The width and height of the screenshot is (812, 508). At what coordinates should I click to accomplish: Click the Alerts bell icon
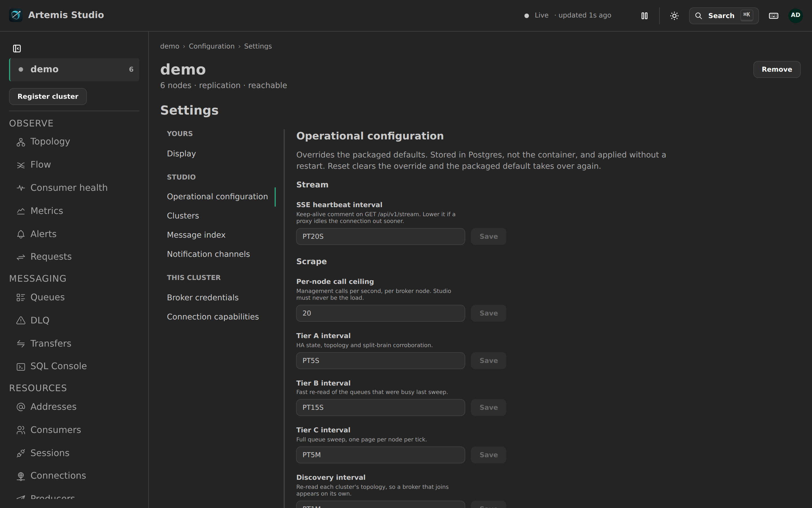[x=21, y=235]
